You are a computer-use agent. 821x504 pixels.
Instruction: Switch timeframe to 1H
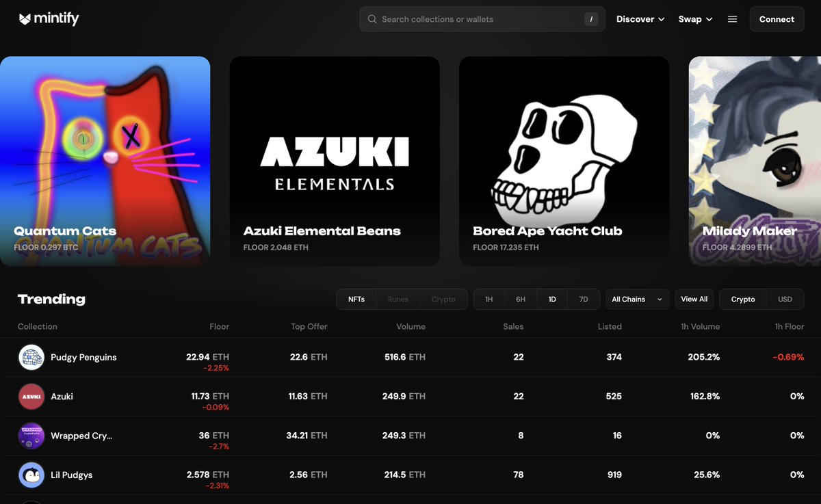(x=489, y=300)
